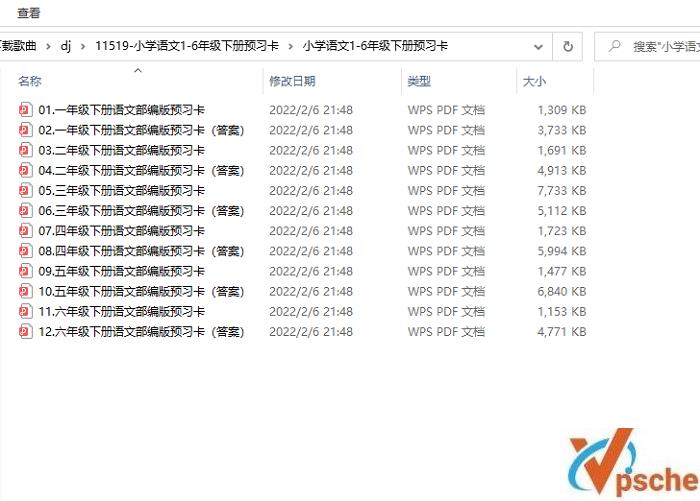Click size value 1,723 KB

tap(562, 231)
